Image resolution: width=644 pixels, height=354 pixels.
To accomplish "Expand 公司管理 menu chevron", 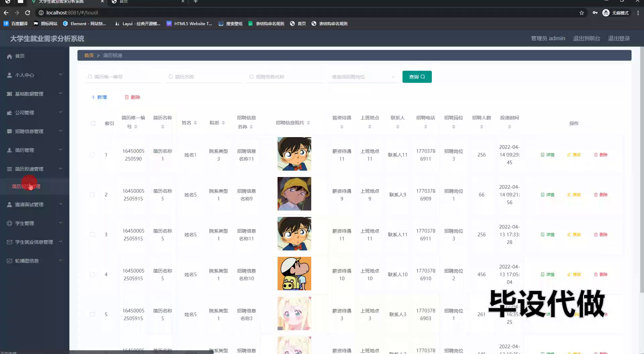I will [61, 112].
